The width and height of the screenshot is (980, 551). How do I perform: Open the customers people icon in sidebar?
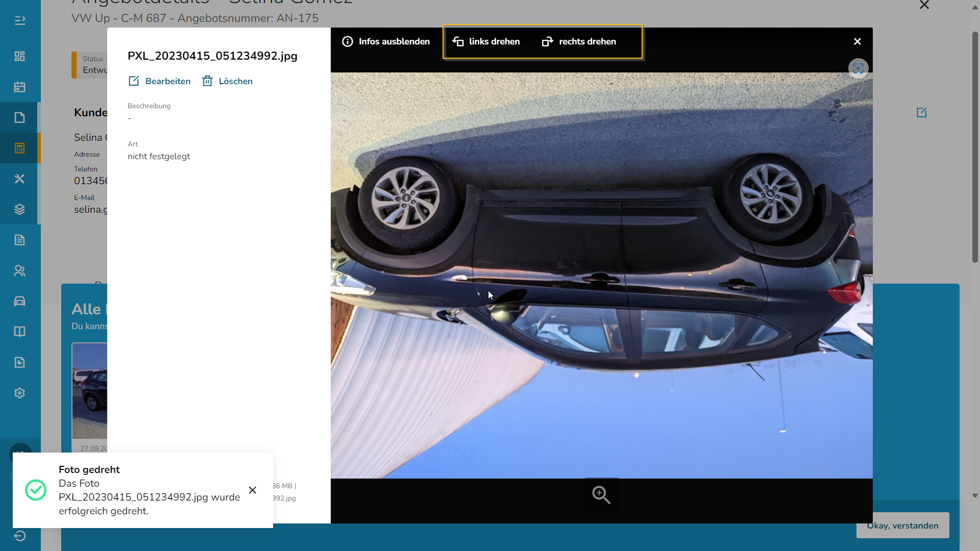tap(20, 270)
